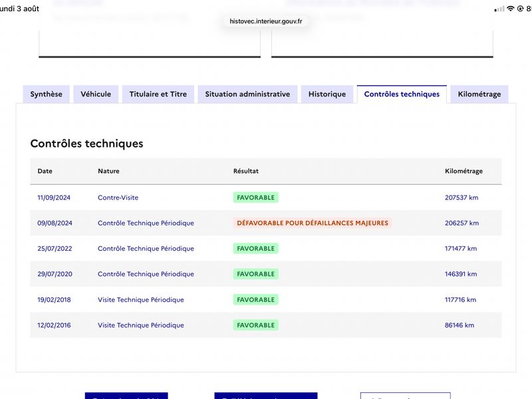
Task: Tap the orientation lock status icon
Action: click(x=520, y=9)
